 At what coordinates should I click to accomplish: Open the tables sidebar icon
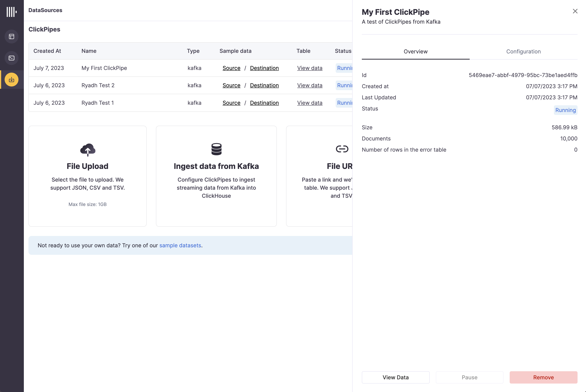point(12,37)
